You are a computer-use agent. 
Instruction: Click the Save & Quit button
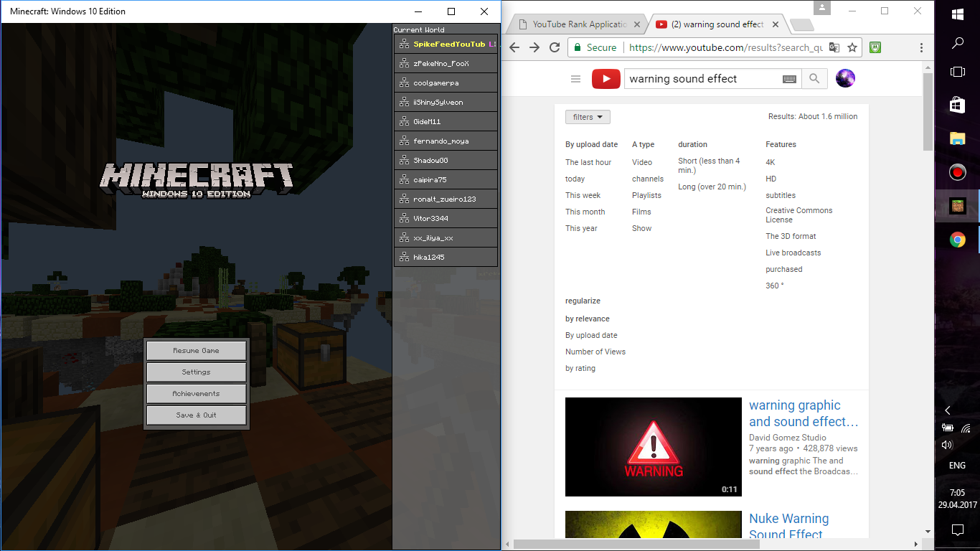click(x=196, y=415)
